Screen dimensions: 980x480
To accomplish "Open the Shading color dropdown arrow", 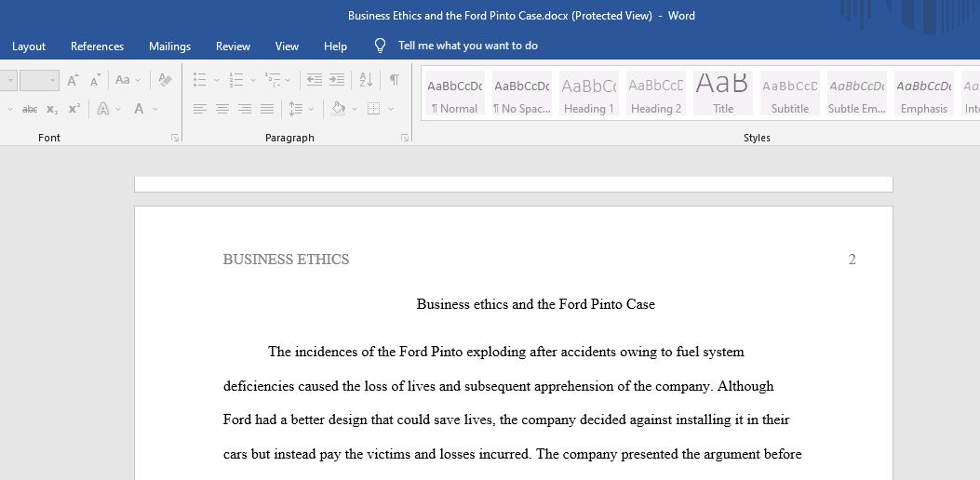I will (355, 110).
